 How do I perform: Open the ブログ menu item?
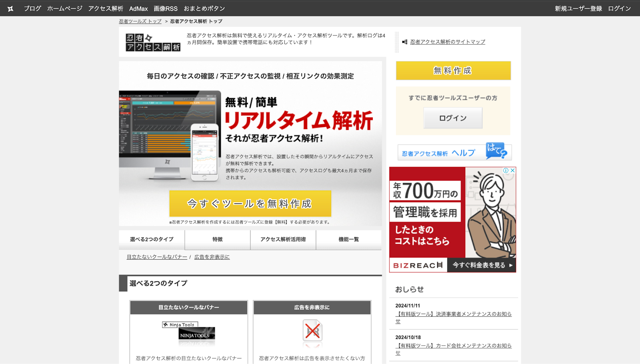pyautogui.click(x=32, y=8)
